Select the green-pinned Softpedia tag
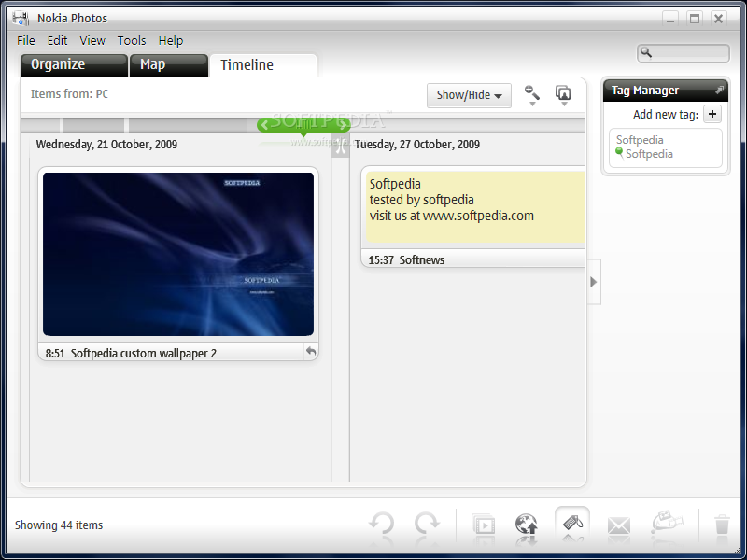The height and width of the screenshot is (560, 747). pyautogui.click(x=644, y=154)
